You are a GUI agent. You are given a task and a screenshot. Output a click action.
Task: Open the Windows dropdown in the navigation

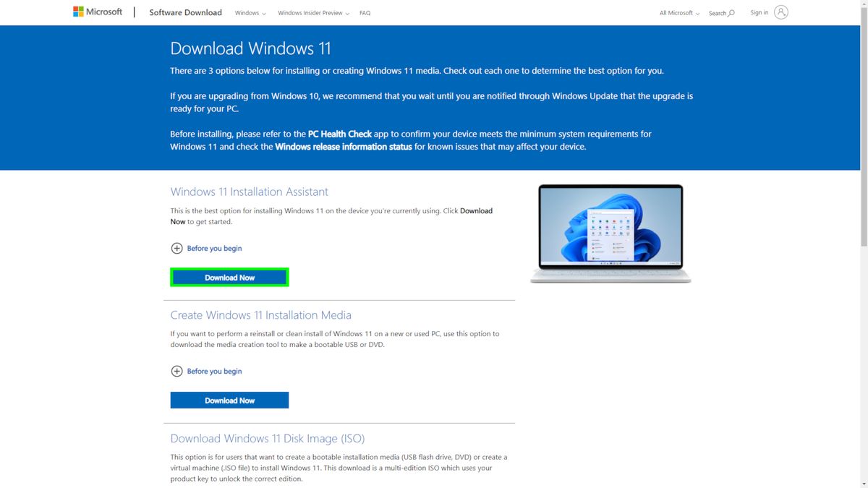(x=250, y=13)
